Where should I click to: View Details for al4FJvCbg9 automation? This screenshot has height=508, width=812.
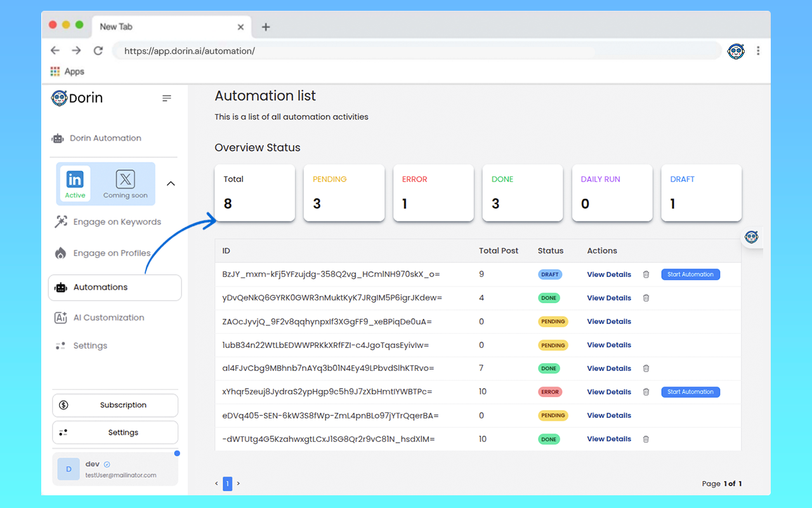click(x=609, y=368)
